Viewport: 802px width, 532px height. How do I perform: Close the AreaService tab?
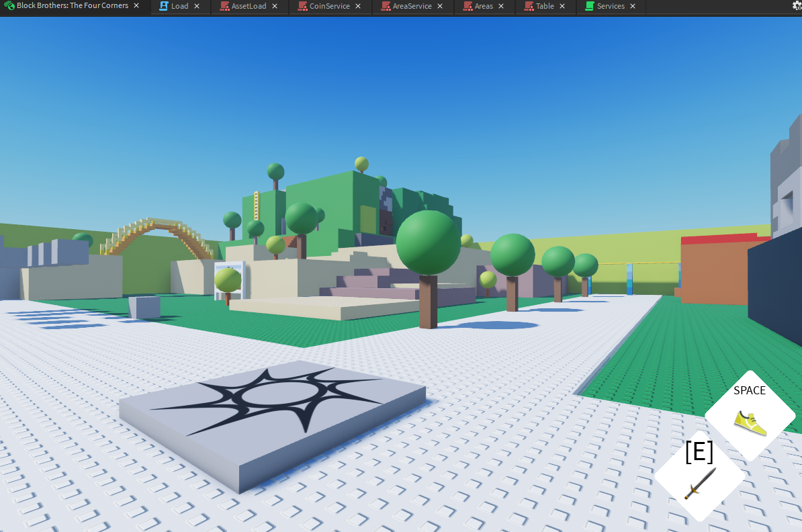tap(440, 6)
